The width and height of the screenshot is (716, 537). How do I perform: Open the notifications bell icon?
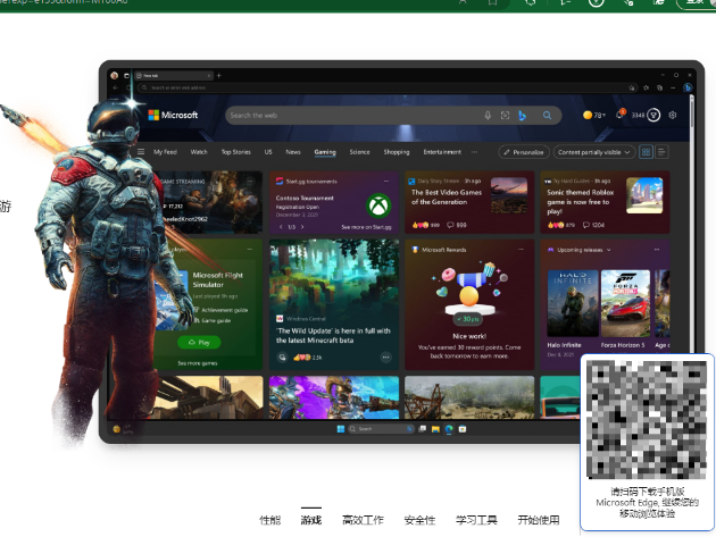tap(620, 115)
